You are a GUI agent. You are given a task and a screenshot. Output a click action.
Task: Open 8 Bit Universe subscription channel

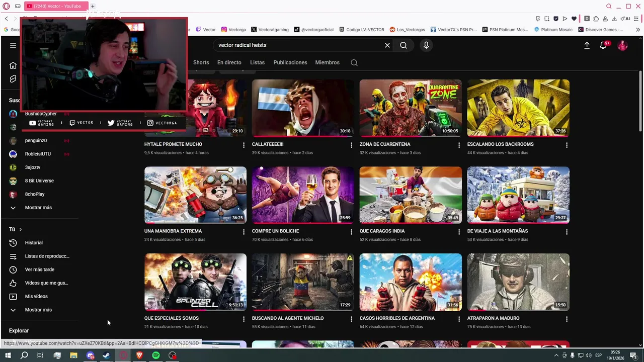[x=39, y=181]
